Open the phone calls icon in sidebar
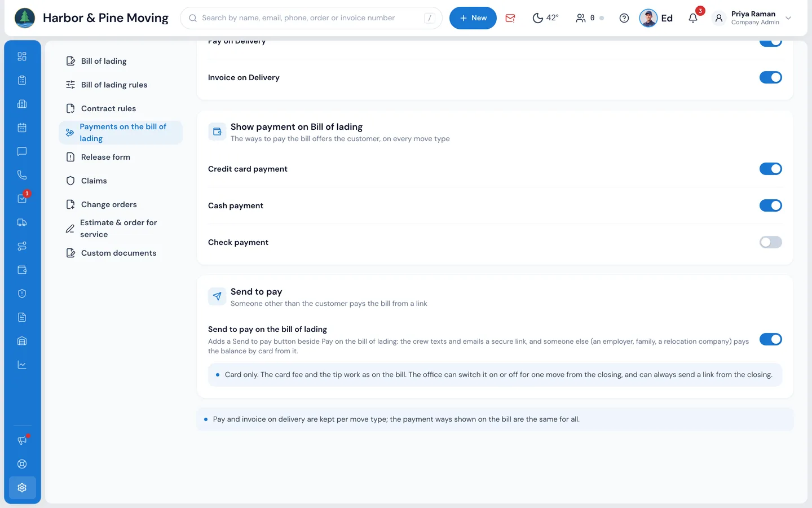The image size is (812, 508). [22, 175]
